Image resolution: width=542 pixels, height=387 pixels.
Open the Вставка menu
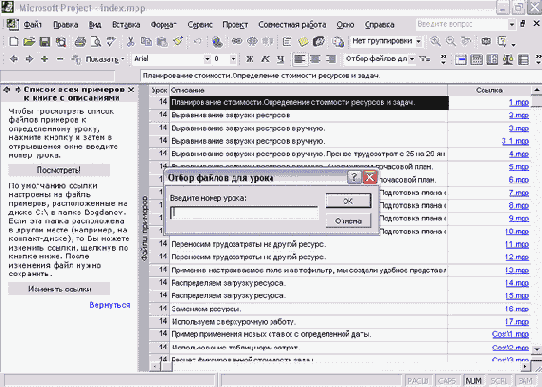pos(126,25)
